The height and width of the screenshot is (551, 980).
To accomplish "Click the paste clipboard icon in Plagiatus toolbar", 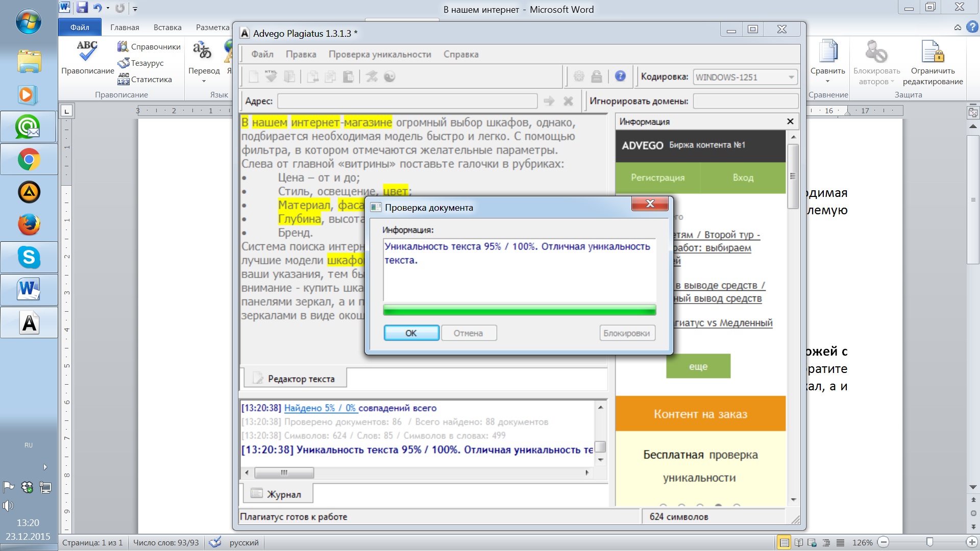I will [348, 77].
